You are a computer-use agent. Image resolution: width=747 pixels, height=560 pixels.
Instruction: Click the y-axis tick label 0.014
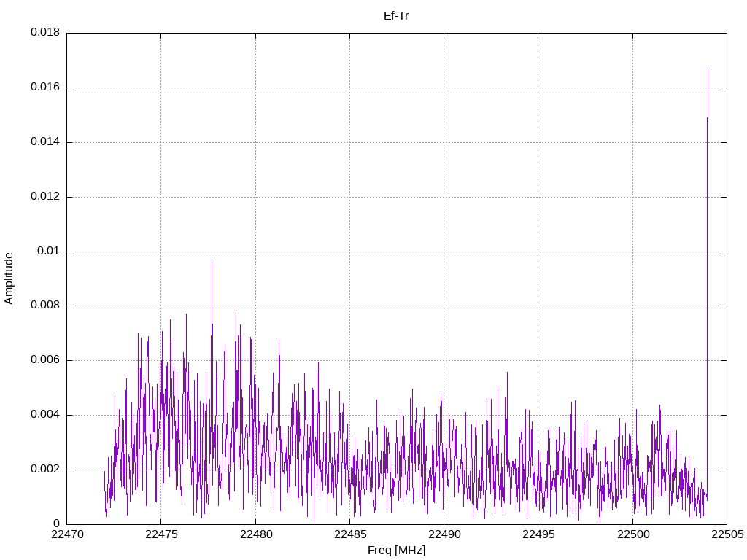45,142
